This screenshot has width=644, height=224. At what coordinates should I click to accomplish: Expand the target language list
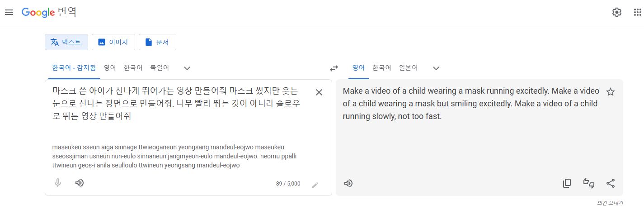point(436,68)
